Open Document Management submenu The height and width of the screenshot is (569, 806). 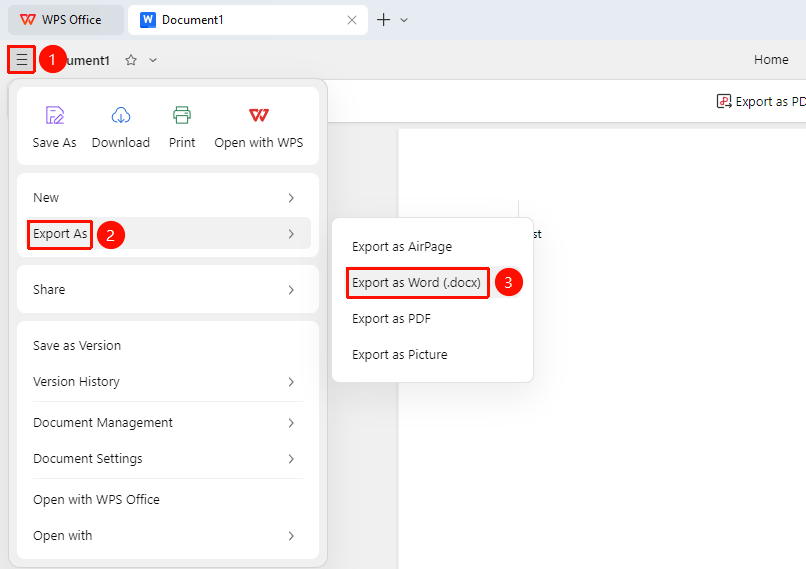point(168,423)
